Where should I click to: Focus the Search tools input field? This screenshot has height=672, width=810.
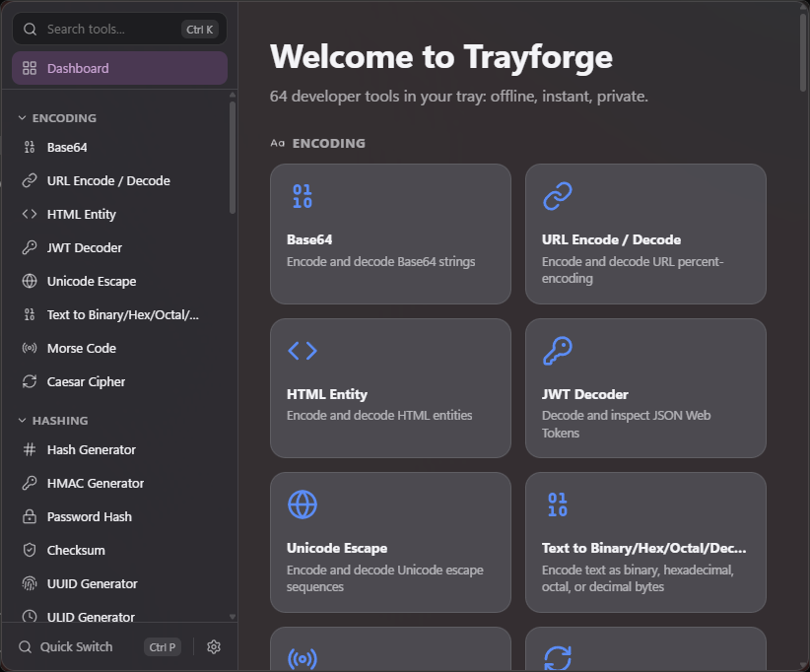coord(120,29)
